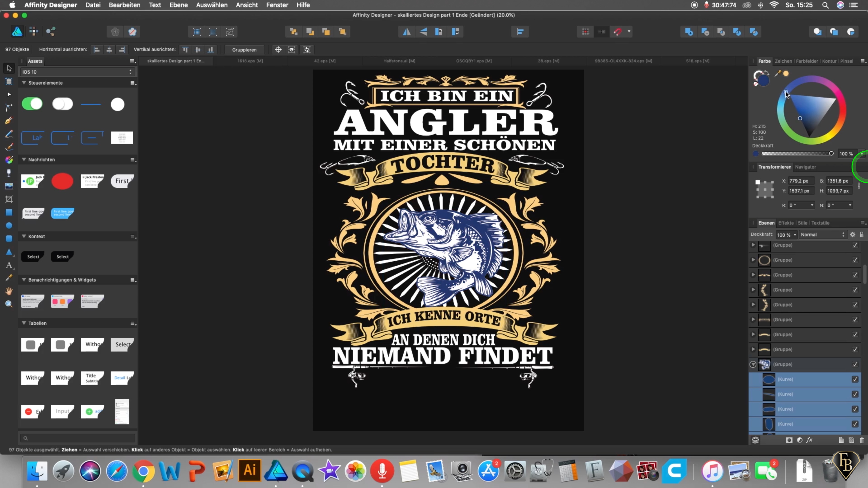Choose the Artistic Text tool
The image size is (868, 488).
(9, 265)
